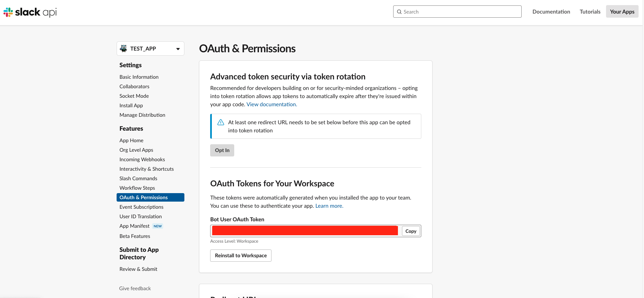644x298 pixels.
Task: Open Org Level Apps feature
Action: pyautogui.click(x=136, y=150)
